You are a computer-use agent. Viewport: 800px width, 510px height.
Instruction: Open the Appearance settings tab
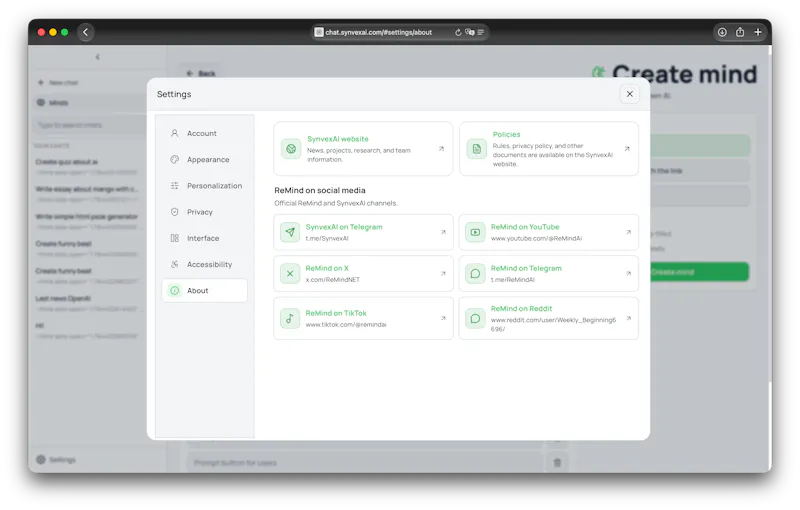(x=204, y=160)
